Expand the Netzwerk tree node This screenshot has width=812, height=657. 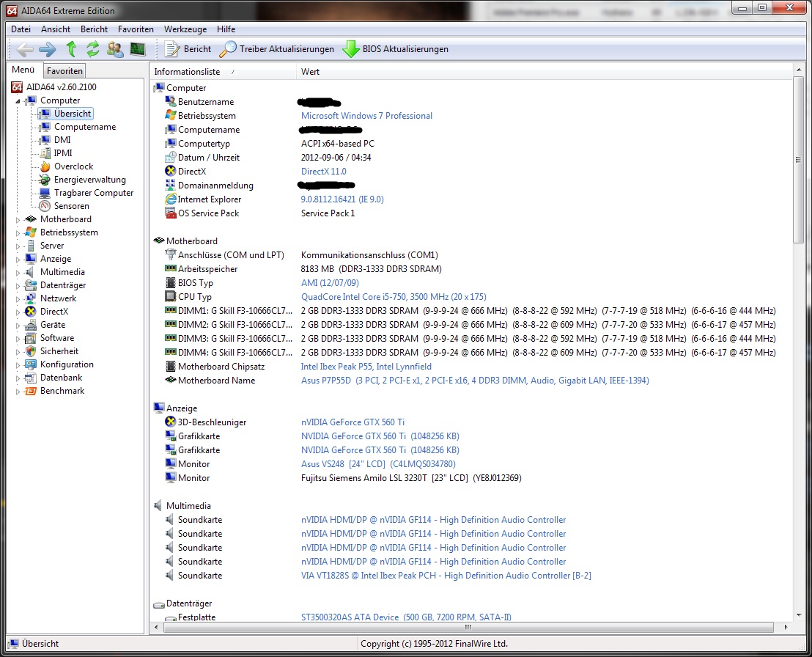pos(18,299)
